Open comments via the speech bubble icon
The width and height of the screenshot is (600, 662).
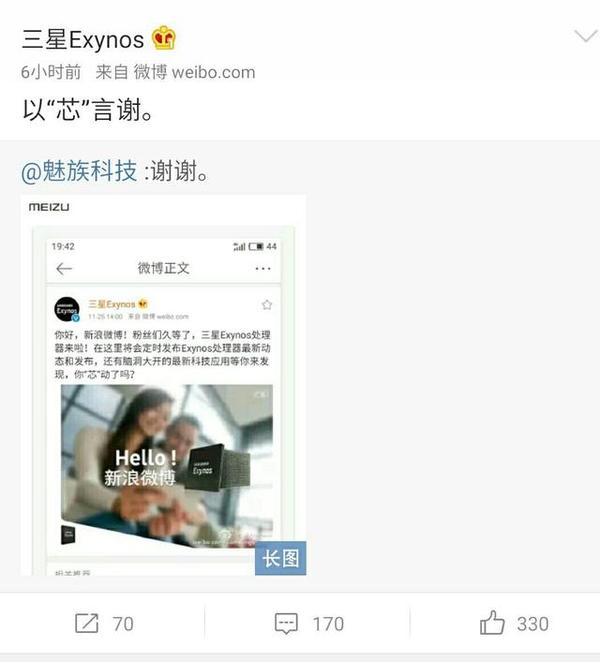pos(286,624)
